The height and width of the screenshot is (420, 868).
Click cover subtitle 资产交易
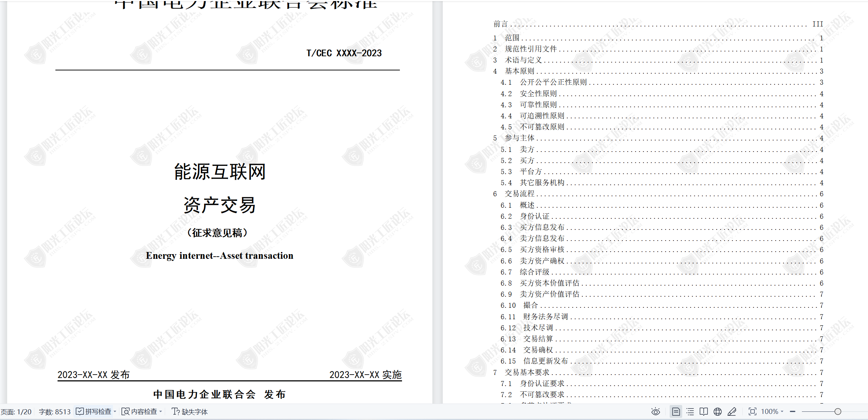click(220, 205)
